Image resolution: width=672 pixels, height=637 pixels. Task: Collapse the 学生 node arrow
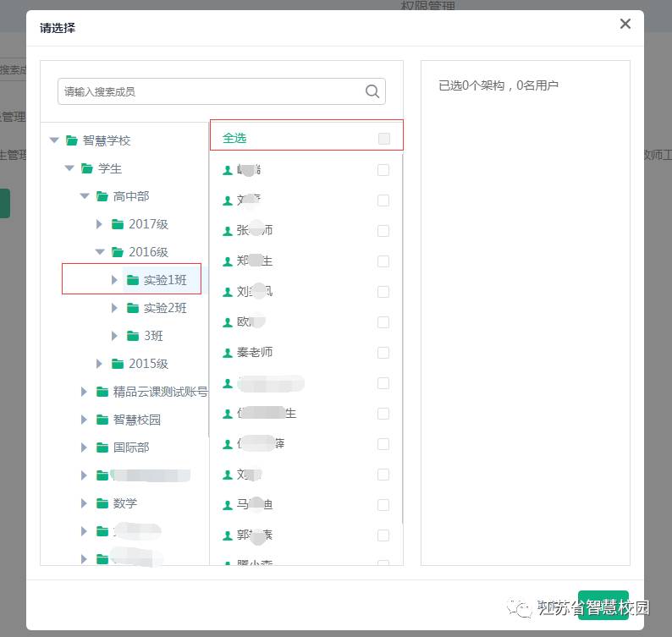[x=69, y=168]
